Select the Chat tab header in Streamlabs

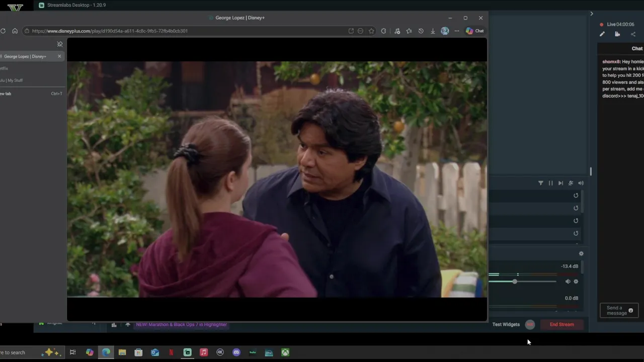coord(637,48)
